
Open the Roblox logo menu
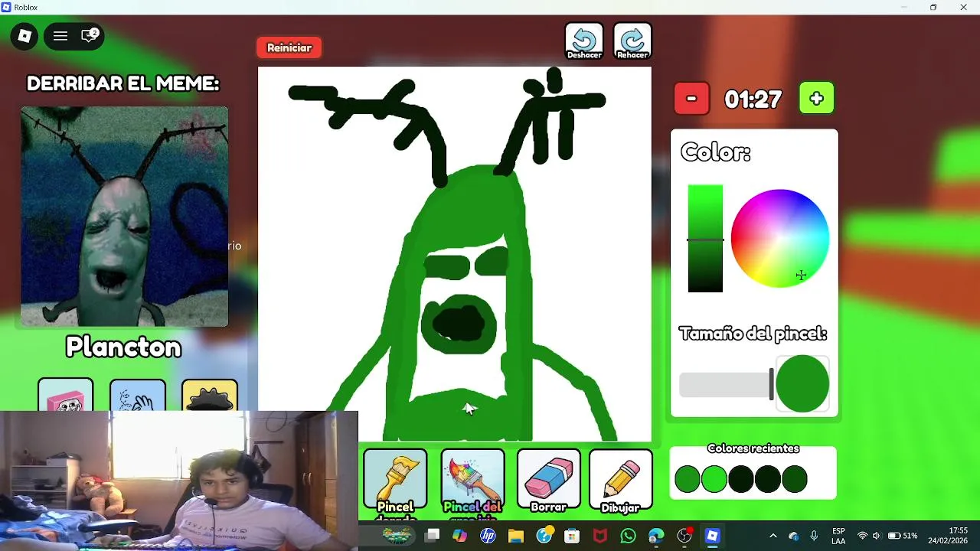click(24, 36)
